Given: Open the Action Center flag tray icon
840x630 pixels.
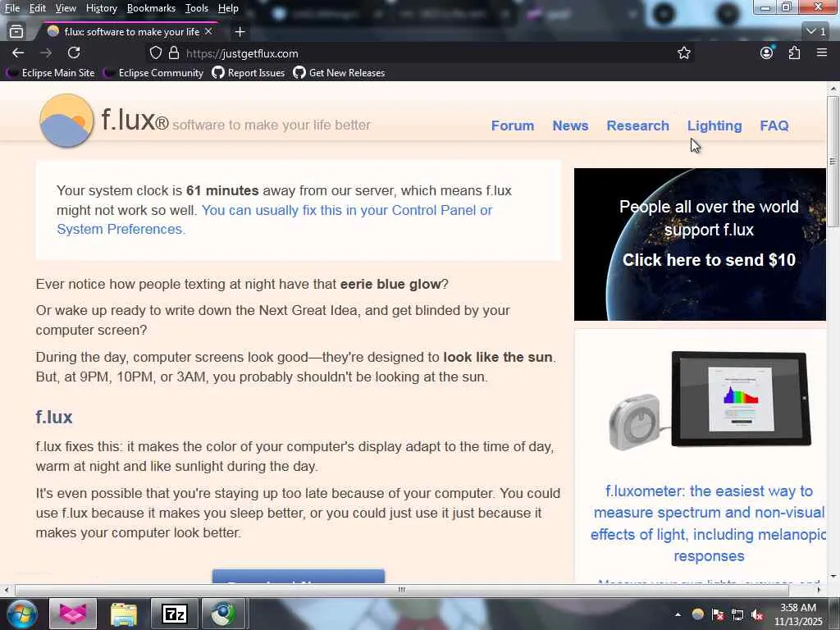Looking at the screenshot, I should coord(718,614).
